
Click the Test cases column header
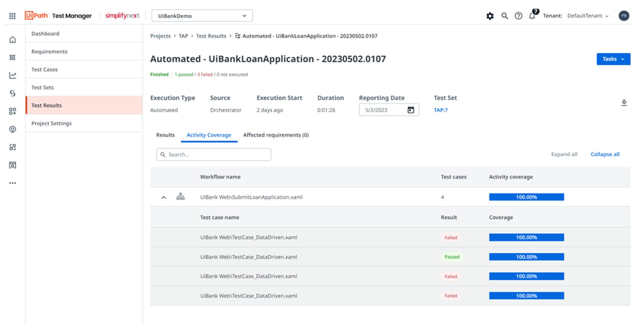pos(453,177)
